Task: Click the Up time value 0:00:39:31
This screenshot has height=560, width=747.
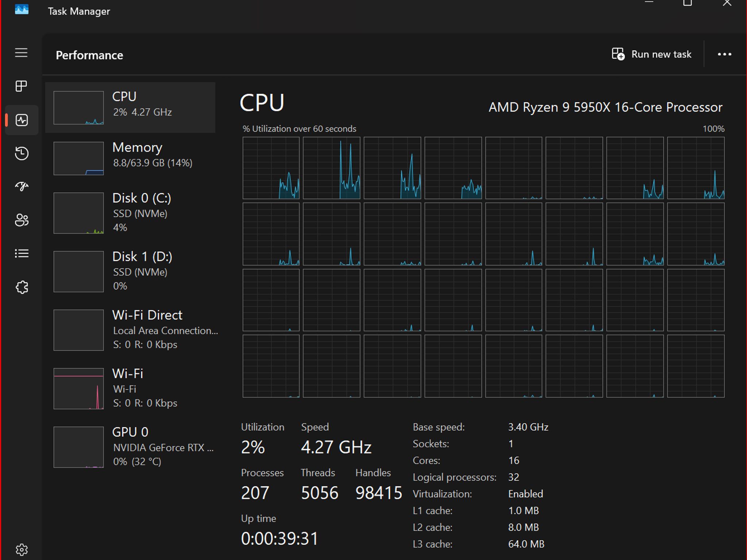Action: coord(280,538)
